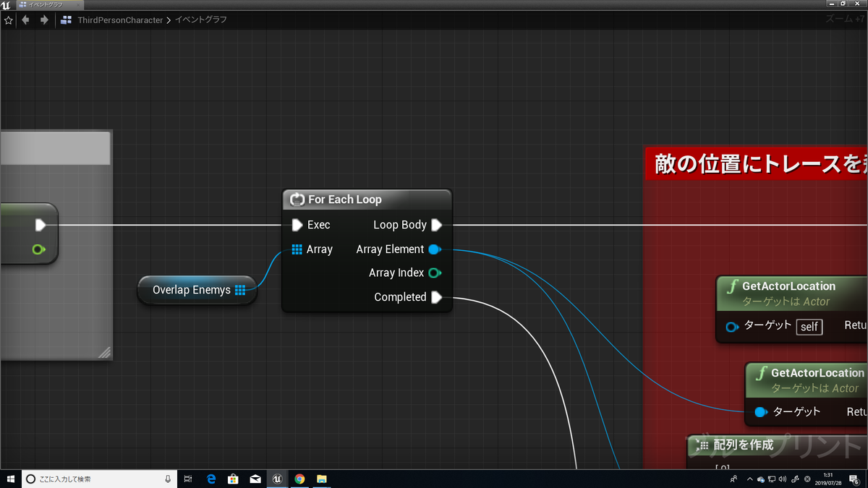Click the function icon on upper GetActorLocation

click(733, 286)
